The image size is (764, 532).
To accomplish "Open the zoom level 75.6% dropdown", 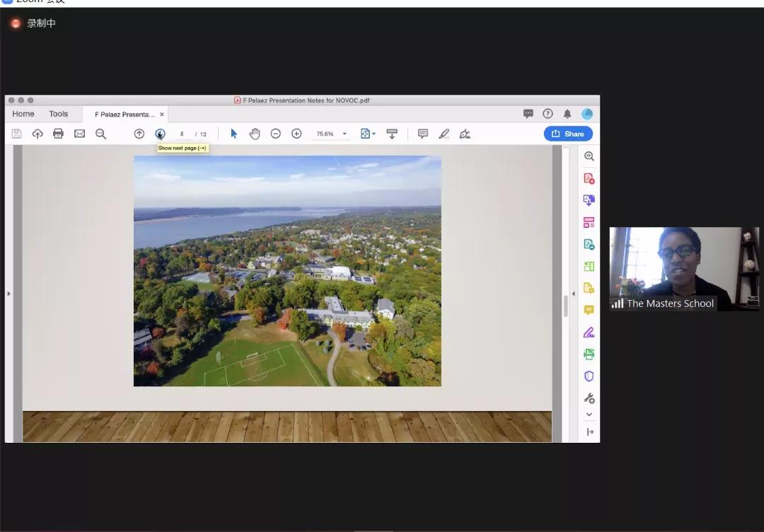I will (x=345, y=134).
